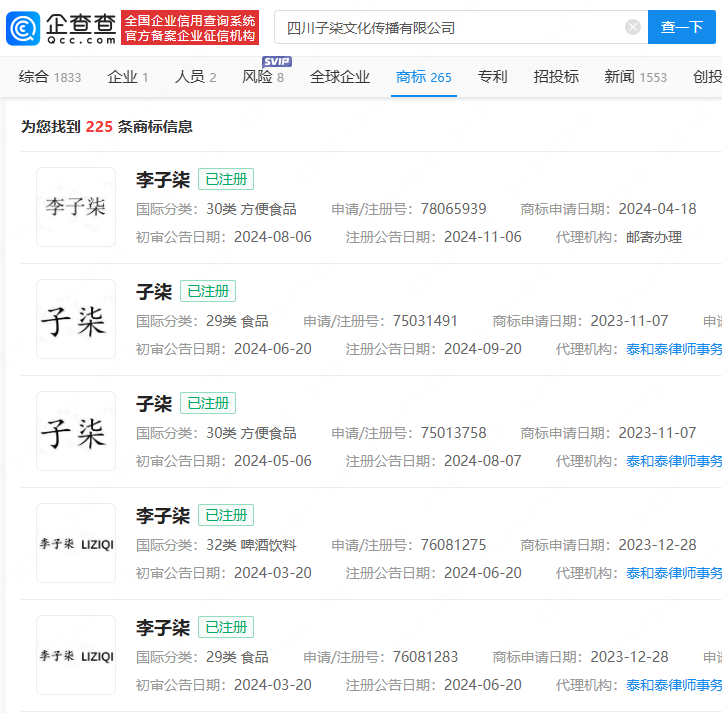The image size is (722, 713).
Task: Open 李子柒 title in 32类 啤酒饮料 row
Action: click(163, 515)
